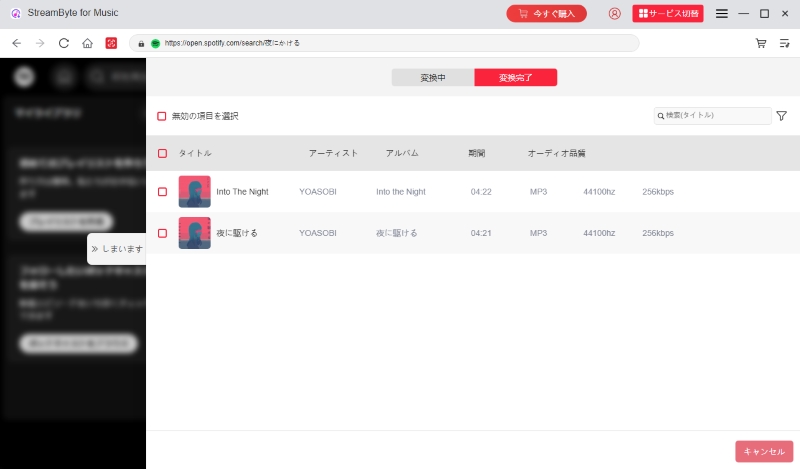Switch to the 変換中 tab
Image resolution: width=800 pixels, height=469 pixels.
433,78
